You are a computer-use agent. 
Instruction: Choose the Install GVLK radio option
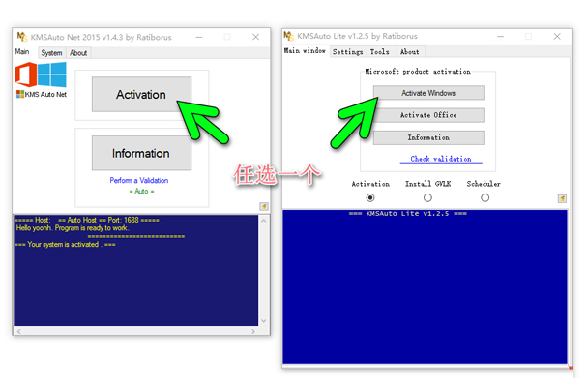pos(427,198)
